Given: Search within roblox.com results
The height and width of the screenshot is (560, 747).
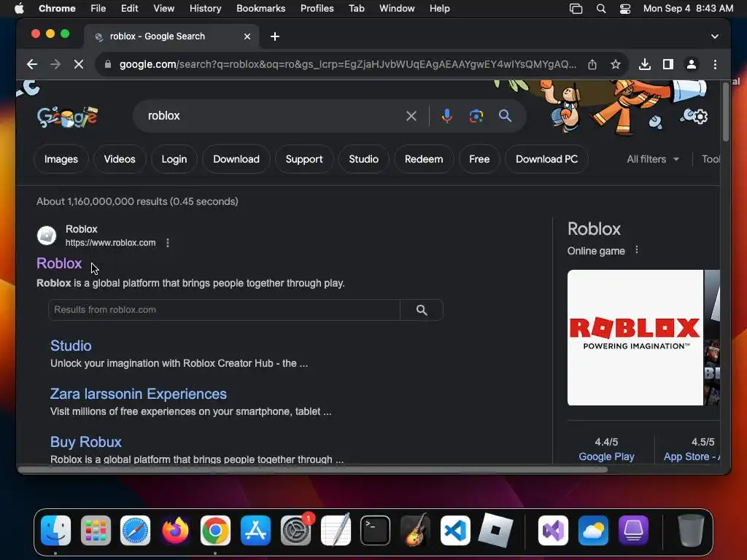Looking at the screenshot, I should tap(422, 310).
